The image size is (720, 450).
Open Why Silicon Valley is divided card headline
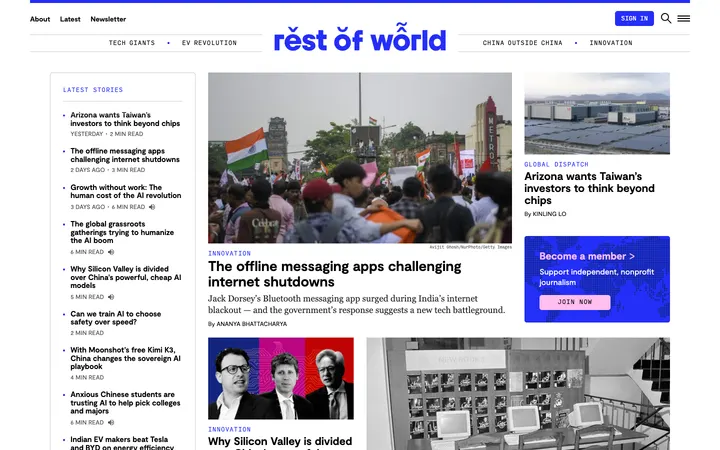[x=280, y=443]
